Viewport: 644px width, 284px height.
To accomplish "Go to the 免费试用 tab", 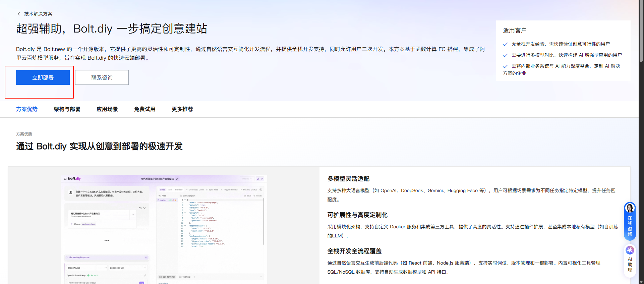I will 145,109.
